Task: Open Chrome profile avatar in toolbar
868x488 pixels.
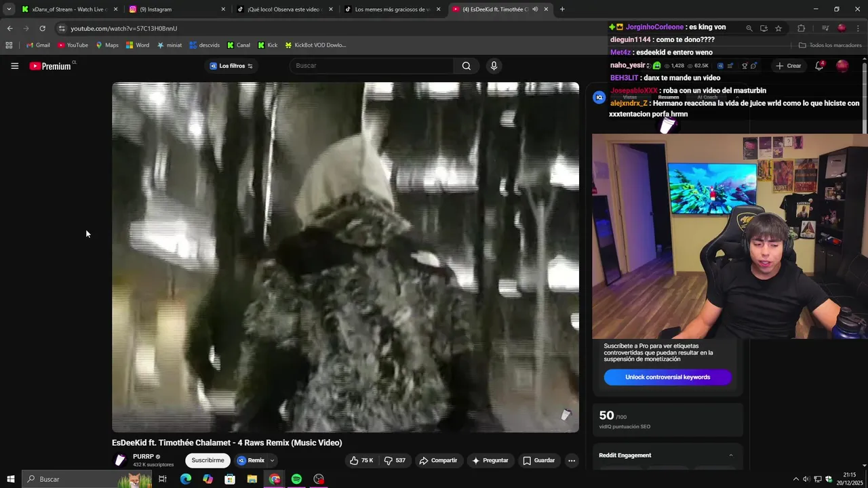Action: 842,28
